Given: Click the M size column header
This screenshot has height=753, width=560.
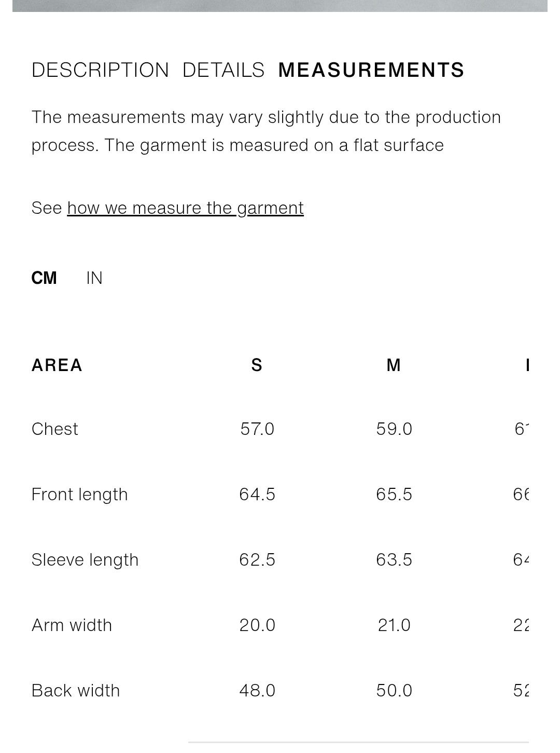Looking at the screenshot, I should (394, 365).
